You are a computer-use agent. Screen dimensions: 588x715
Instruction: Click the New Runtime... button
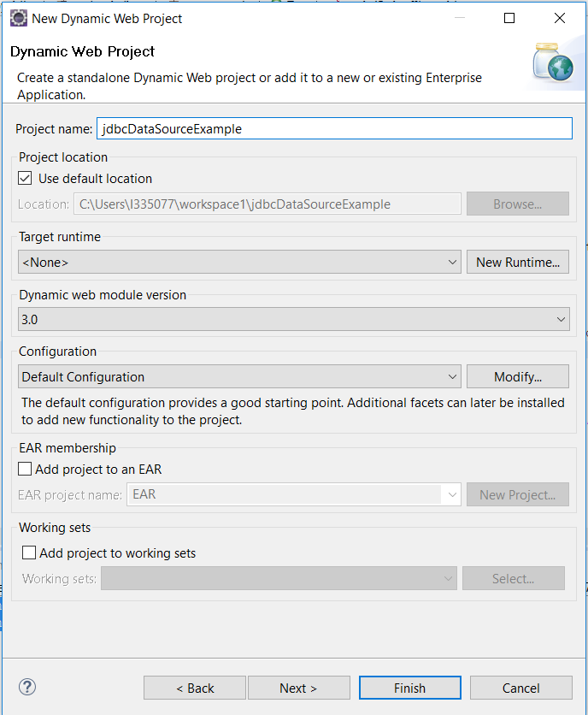518,263
